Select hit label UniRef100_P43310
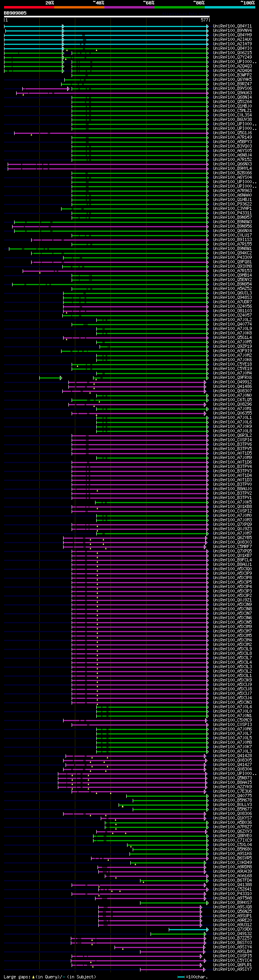Viewport: 259px width, 980px height. click(232, 893)
